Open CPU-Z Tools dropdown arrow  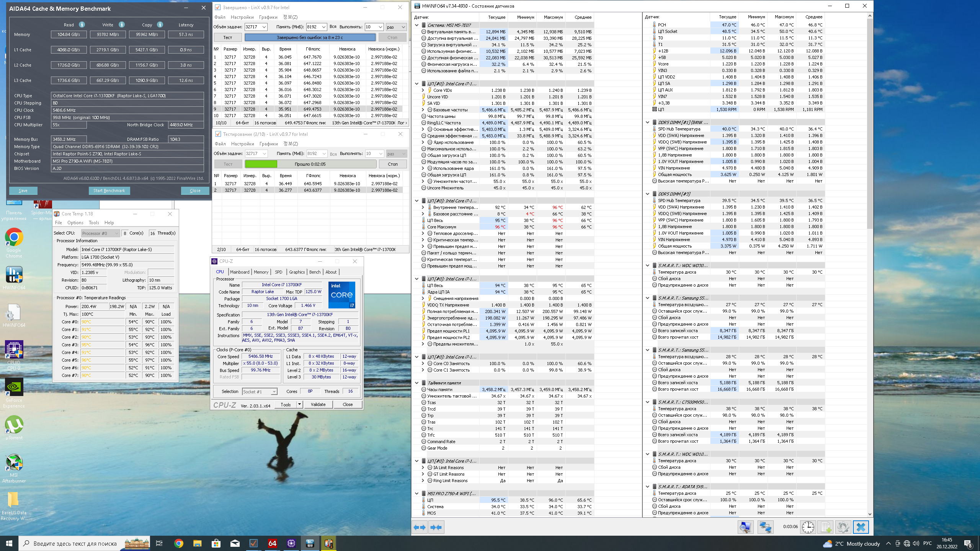[x=299, y=404]
